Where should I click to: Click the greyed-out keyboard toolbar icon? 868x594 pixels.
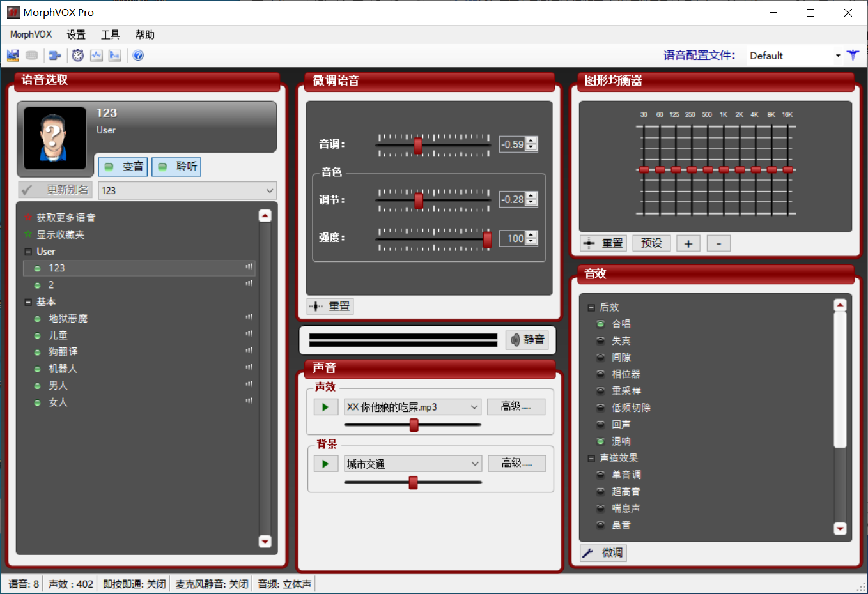(32, 56)
